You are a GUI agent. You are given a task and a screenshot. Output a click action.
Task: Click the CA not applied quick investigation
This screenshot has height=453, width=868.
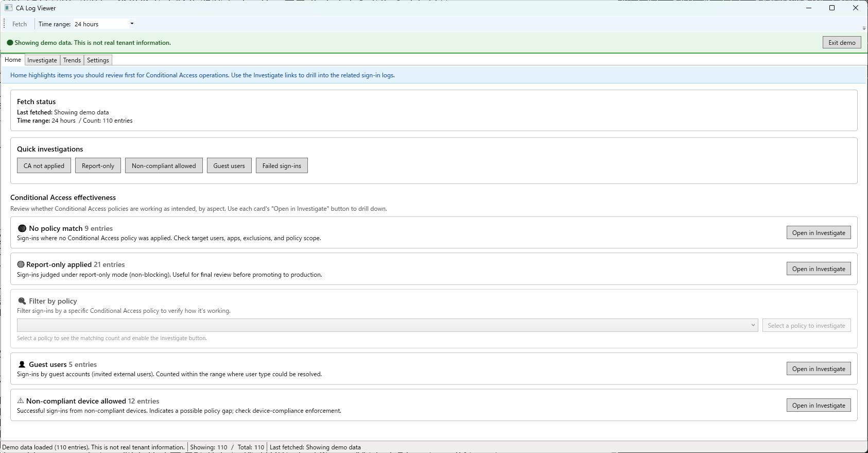pyautogui.click(x=44, y=166)
